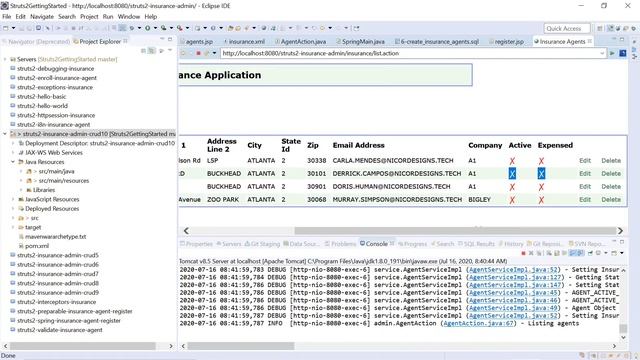
Task: Click Edit for DORIS.HUMAN row
Action: pyautogui.click(x=585, y=187)
